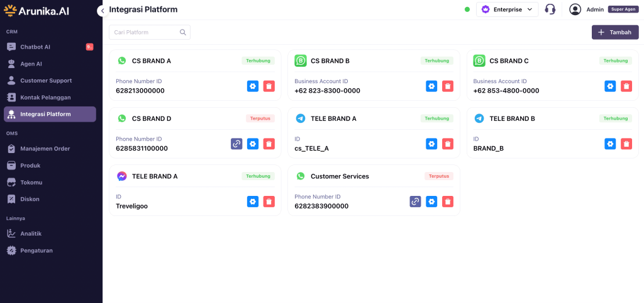Viewport: 644px width, 303px height.
Task: Click the WhatsApp Business icon on CS BRAND B
Action: [301, 61]
